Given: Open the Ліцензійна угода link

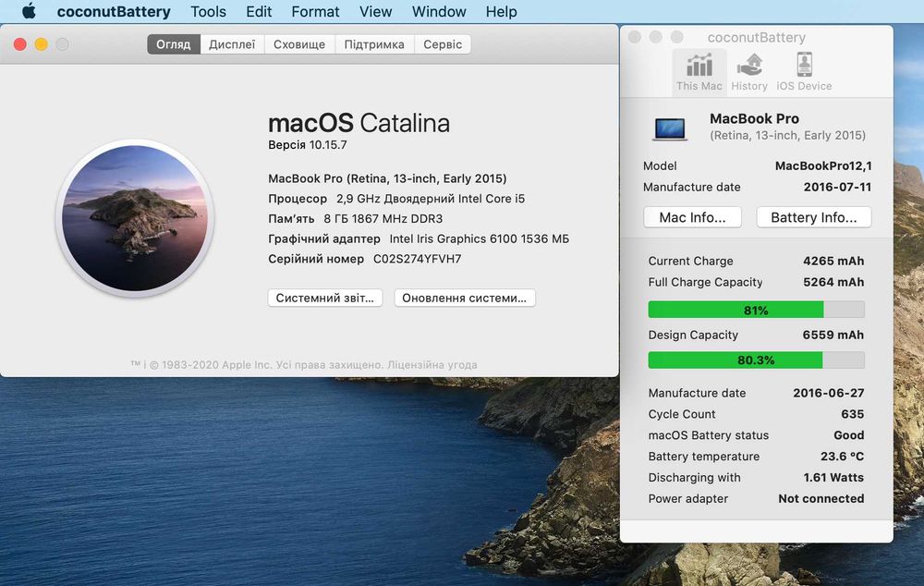Looking at the screenshot, I should 432,365.
